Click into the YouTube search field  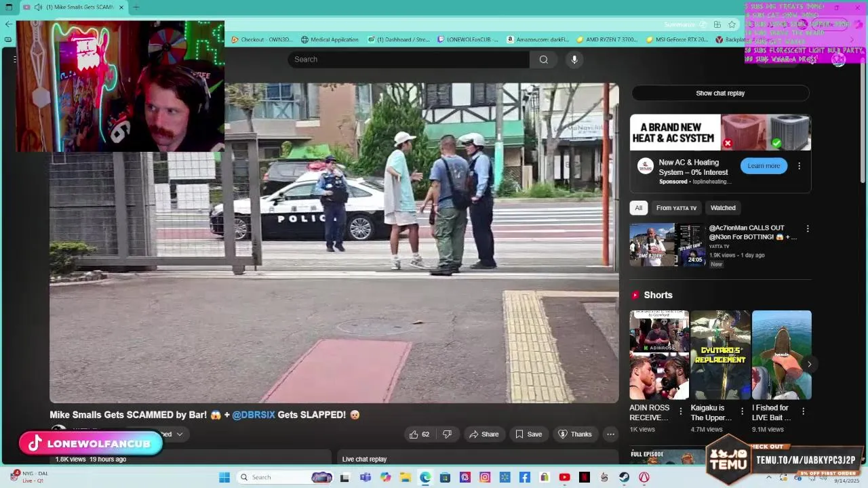pos(408,60)
